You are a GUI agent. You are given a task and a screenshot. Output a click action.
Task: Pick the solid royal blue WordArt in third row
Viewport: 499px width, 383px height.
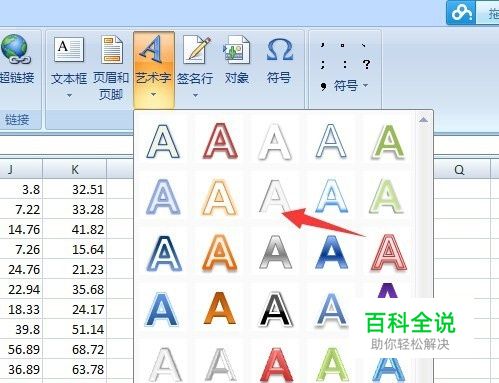point(332,252)
